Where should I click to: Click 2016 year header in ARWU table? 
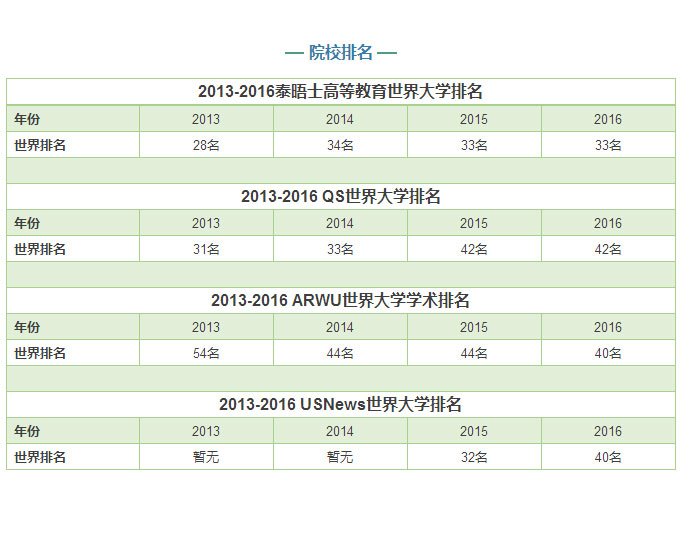[608, 327]
